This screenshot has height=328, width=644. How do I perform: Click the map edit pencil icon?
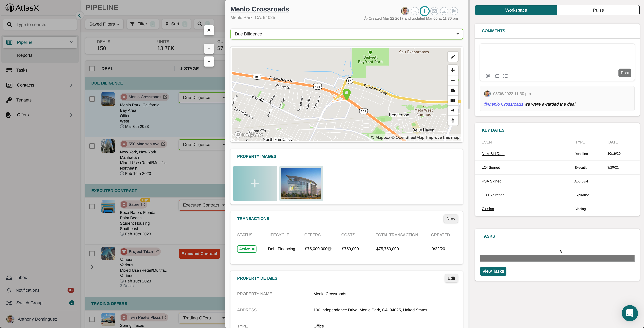pos(453,57)
